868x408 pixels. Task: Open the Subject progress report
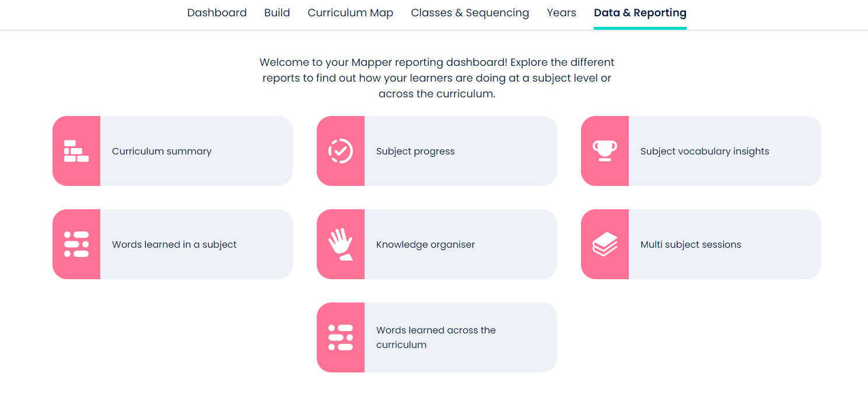point(415,152)
